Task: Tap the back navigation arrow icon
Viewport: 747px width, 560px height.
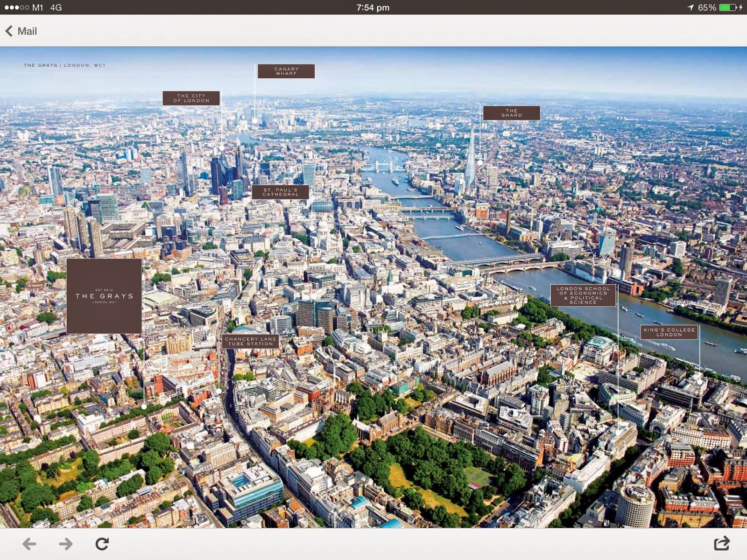Action: pos(30,543)
